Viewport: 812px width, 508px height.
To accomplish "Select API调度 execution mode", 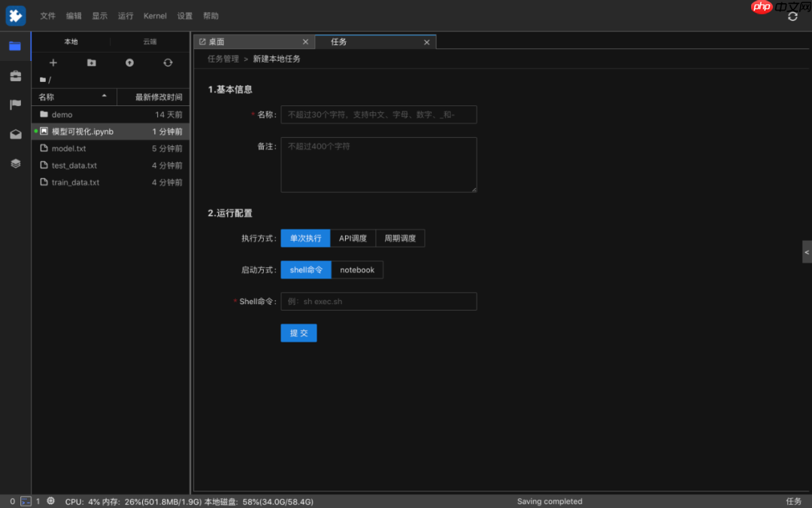I will tap(353, 238).
